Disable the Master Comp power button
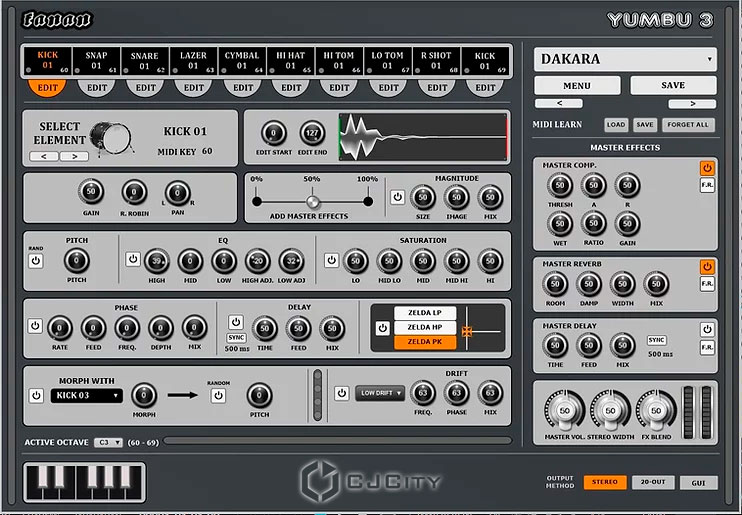Image resolution: width=742 pixels, height=515 pixels. click(707, 169)
